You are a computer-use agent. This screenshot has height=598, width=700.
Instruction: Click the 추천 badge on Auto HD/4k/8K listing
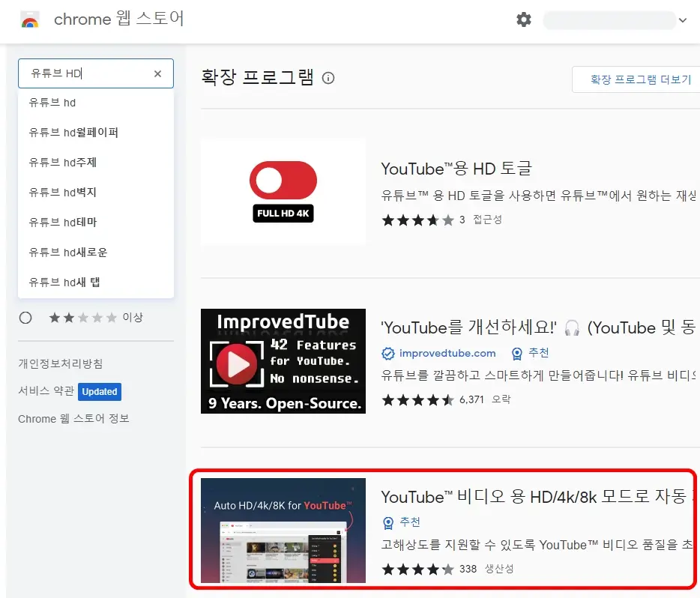[x=402, y=522]
